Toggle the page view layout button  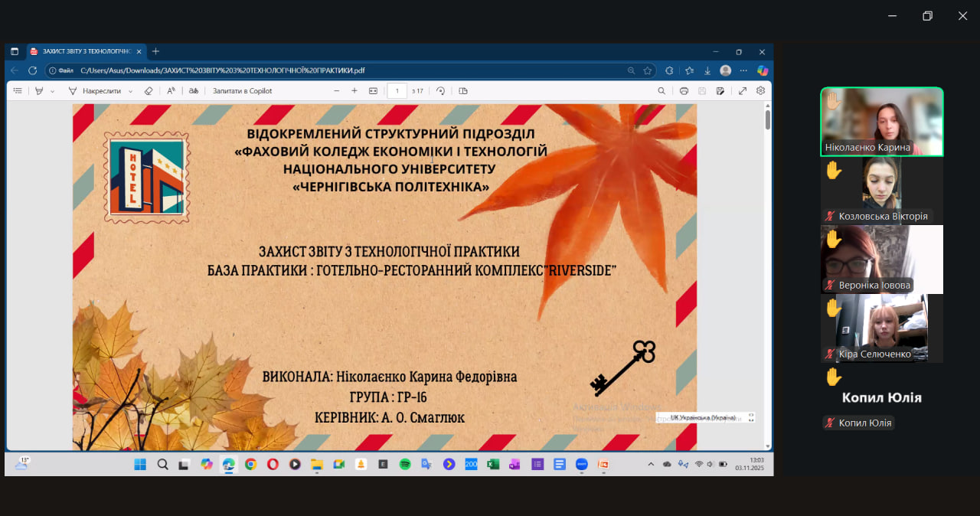[x=462, y=91]
